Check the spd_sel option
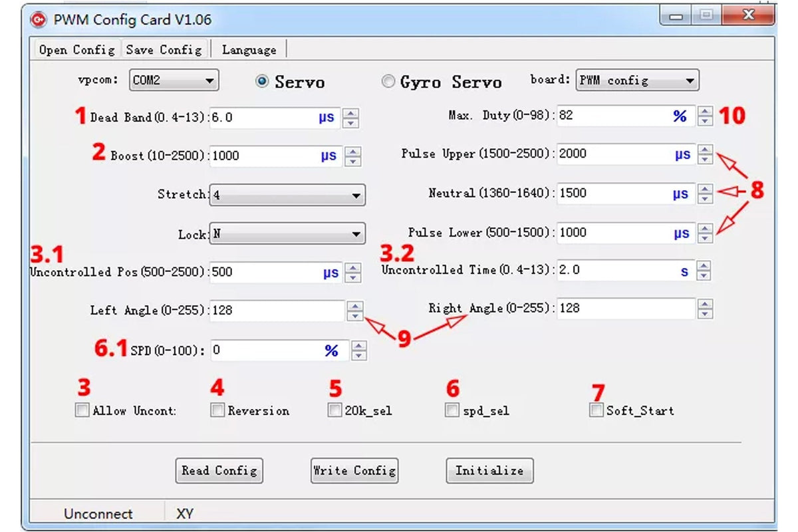This screenshot has width=798, height=532. point(452,410)
